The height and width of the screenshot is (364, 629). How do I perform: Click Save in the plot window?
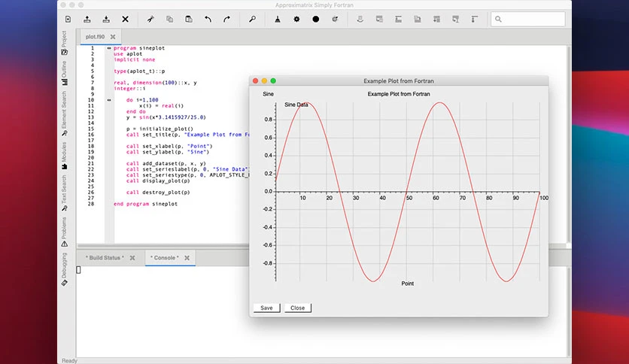(x=266, y=308)
